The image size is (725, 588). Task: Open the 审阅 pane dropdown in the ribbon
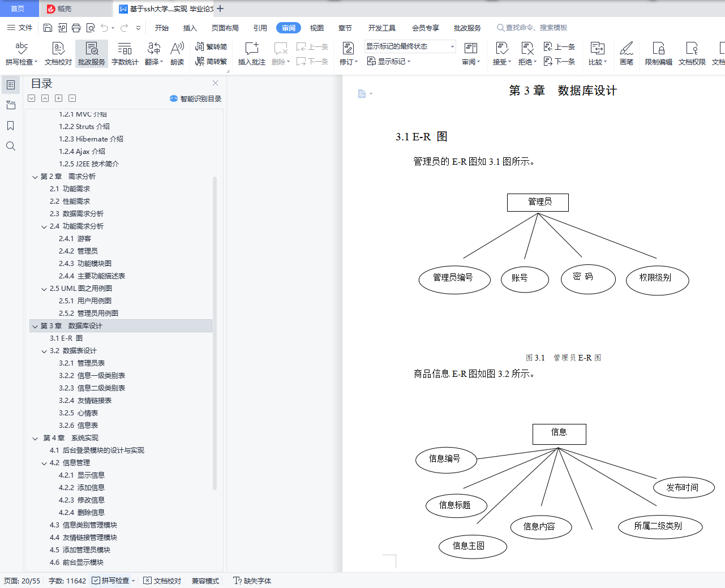tap(471, 54)
